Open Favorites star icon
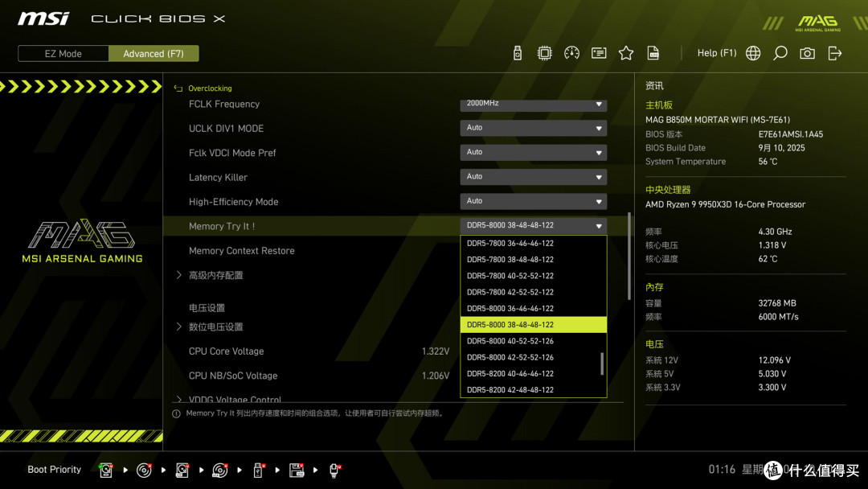The width and height of the screenshot is (868, 489). pos(625,53)
